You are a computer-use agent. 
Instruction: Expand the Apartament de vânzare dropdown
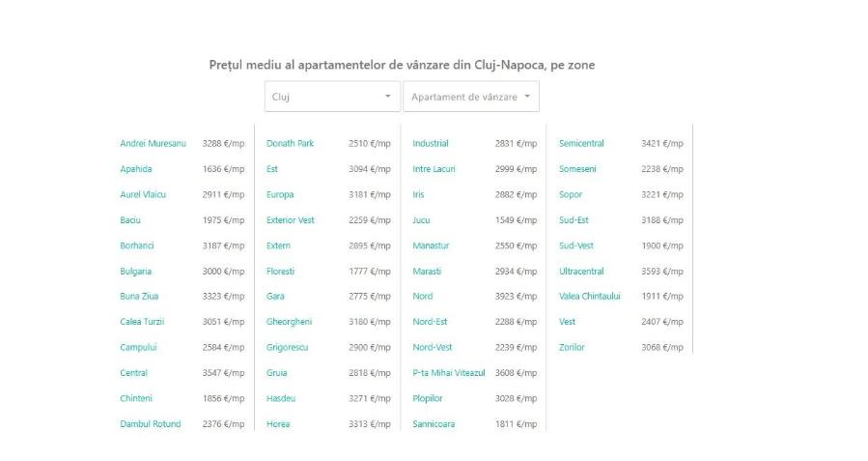(x=470, y=97)
